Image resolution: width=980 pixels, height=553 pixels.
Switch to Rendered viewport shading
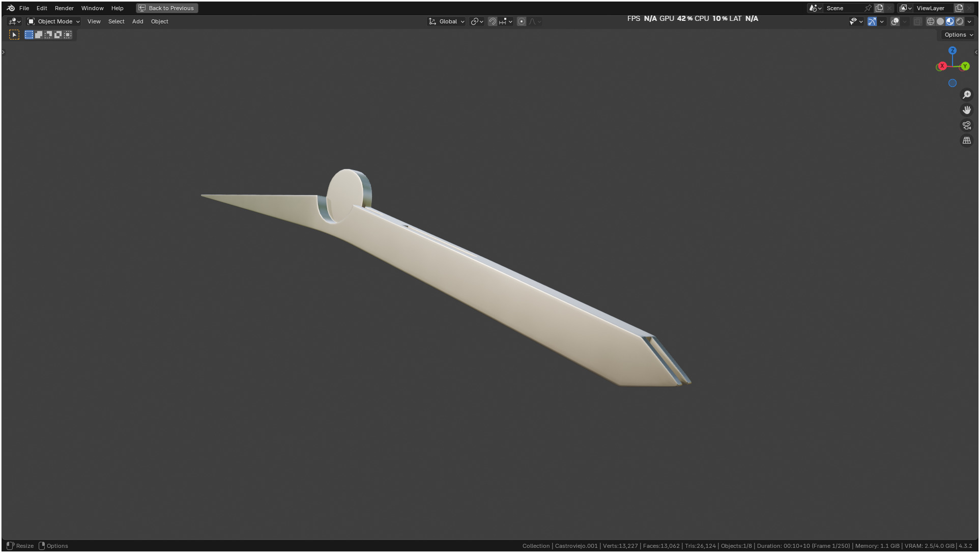960,21
